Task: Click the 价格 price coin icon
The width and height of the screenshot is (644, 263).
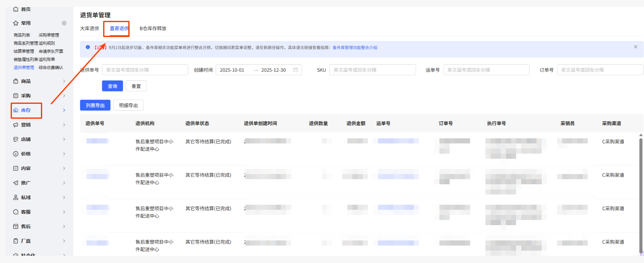Action: coord(16,154)
